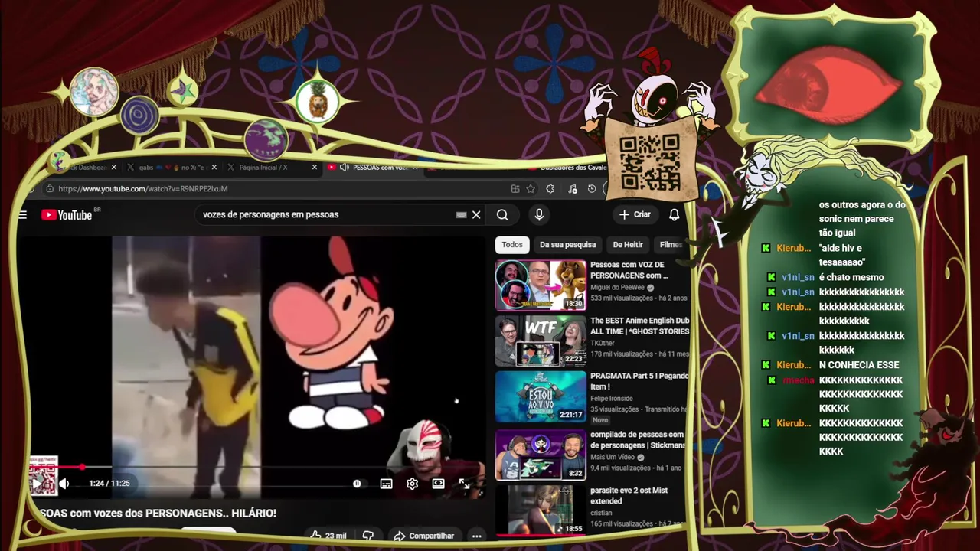This screenshot has height=551, width=980.
Task: Dislike the video
Action: click(367, 536)
